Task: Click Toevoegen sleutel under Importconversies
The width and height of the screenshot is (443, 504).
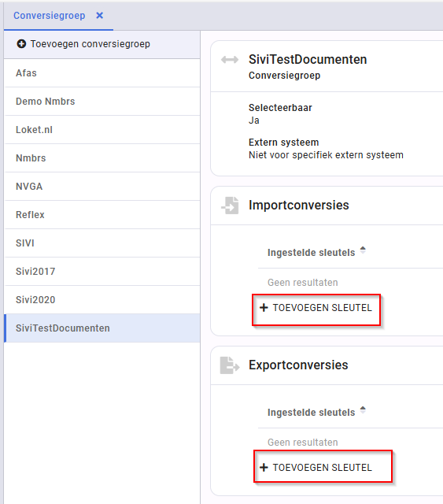Action: pyautogui.click(x=316, y=308)
